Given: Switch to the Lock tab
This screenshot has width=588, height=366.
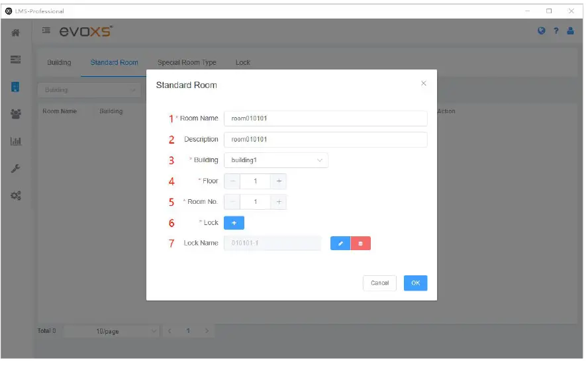Looking at the screenshot, I should point(242,63).
